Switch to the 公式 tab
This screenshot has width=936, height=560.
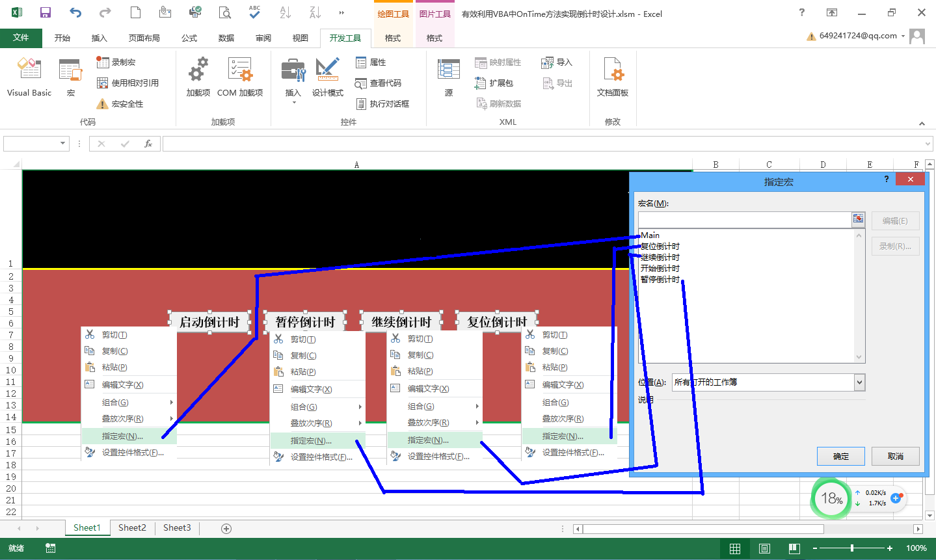[189, 38]
